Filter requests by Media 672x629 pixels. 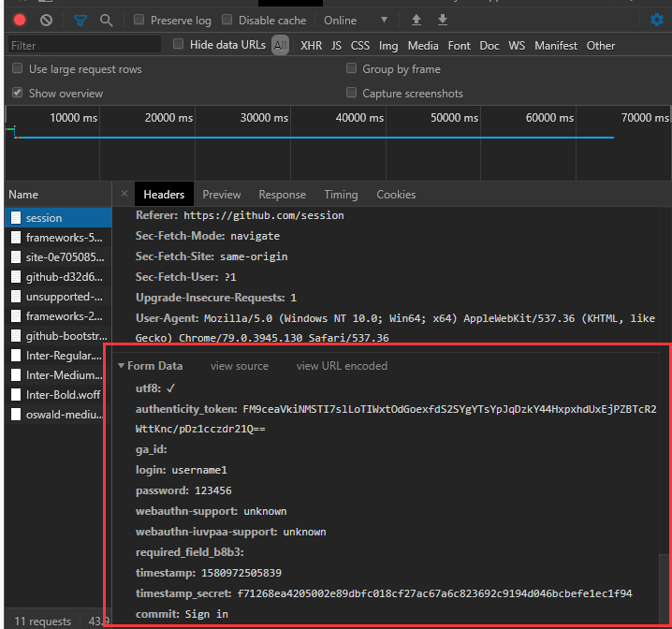pos(423,46)
